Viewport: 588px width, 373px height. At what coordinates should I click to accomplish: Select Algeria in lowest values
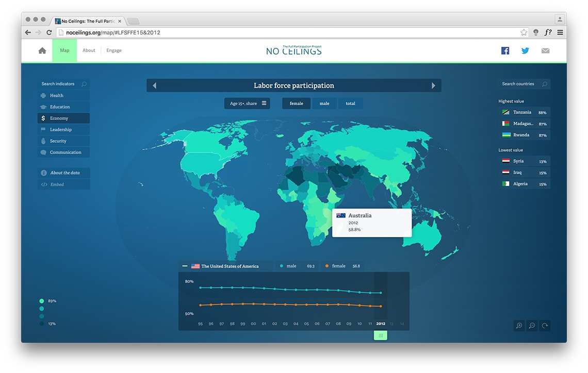(x=524, y=184)
